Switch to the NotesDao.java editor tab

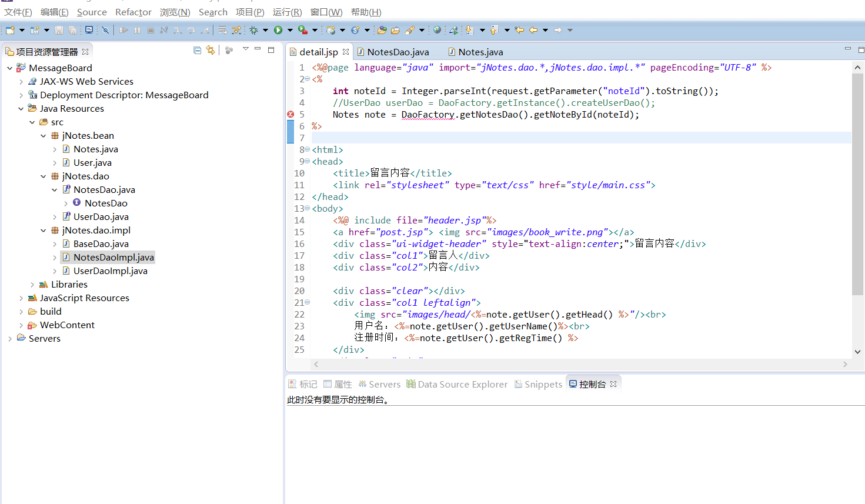click(393, 52)
